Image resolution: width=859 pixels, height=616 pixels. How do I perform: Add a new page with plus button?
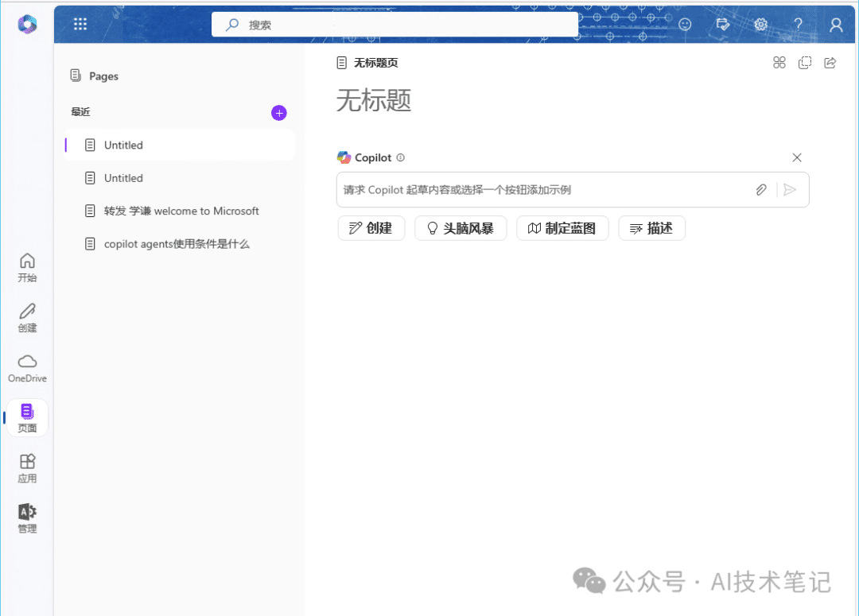point(279,113)
